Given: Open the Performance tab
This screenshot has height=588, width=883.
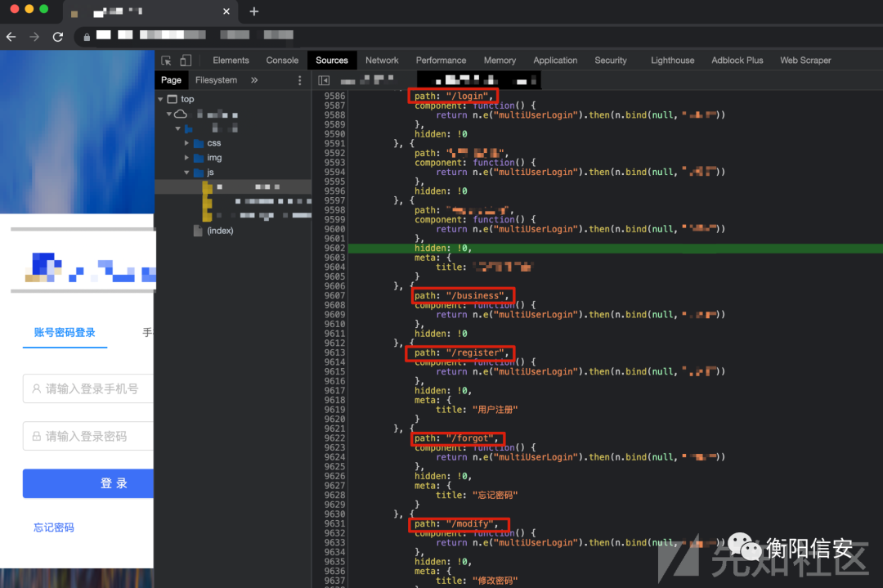Looking at the screenshot, I should point(441,61).
